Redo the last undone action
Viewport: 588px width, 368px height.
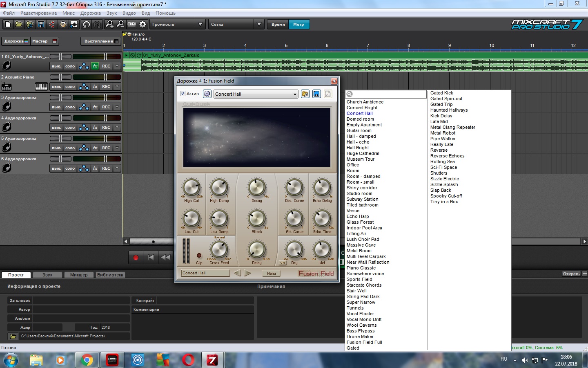coord(97,25)
